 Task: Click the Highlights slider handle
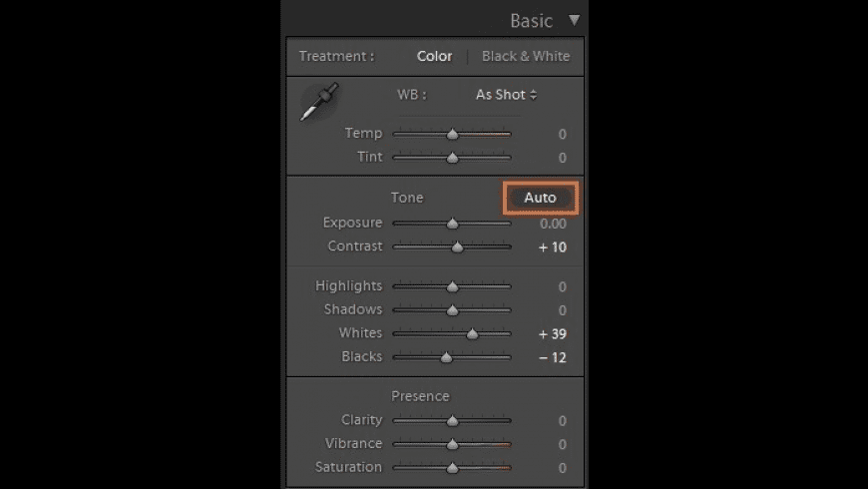[x=452, y=286]
